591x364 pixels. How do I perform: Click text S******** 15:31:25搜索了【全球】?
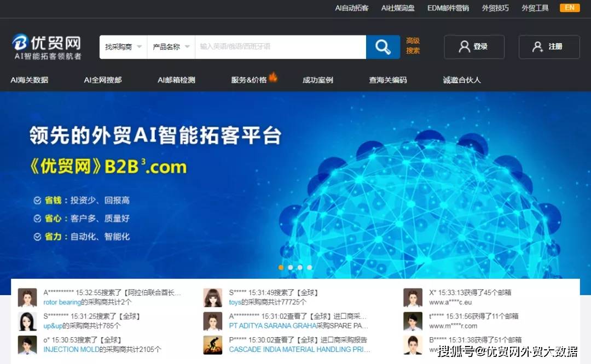tap(91, 316)
